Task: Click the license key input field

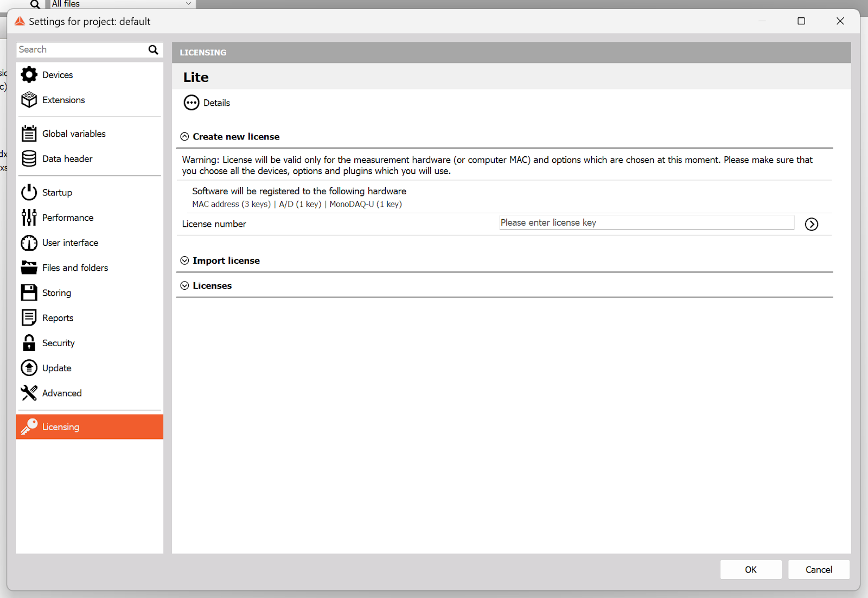Action: 647,222
